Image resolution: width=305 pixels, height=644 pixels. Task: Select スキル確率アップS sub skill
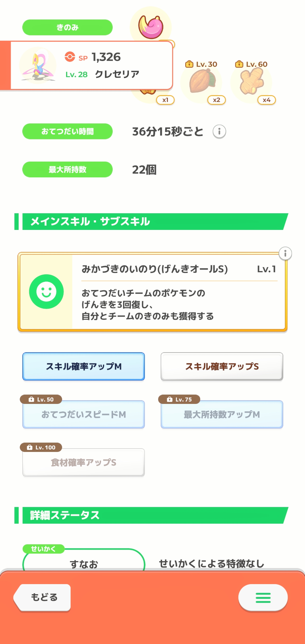(x=222, y=366)
